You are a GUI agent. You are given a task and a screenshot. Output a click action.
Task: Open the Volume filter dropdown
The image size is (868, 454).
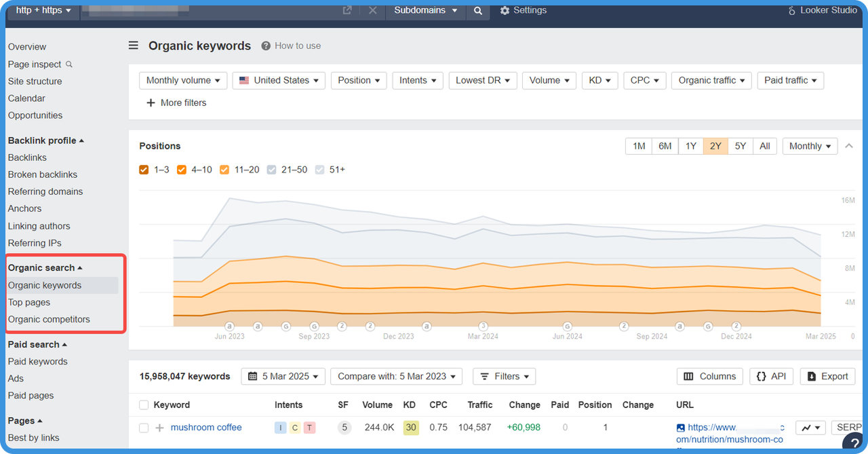[x=549, y=80]
